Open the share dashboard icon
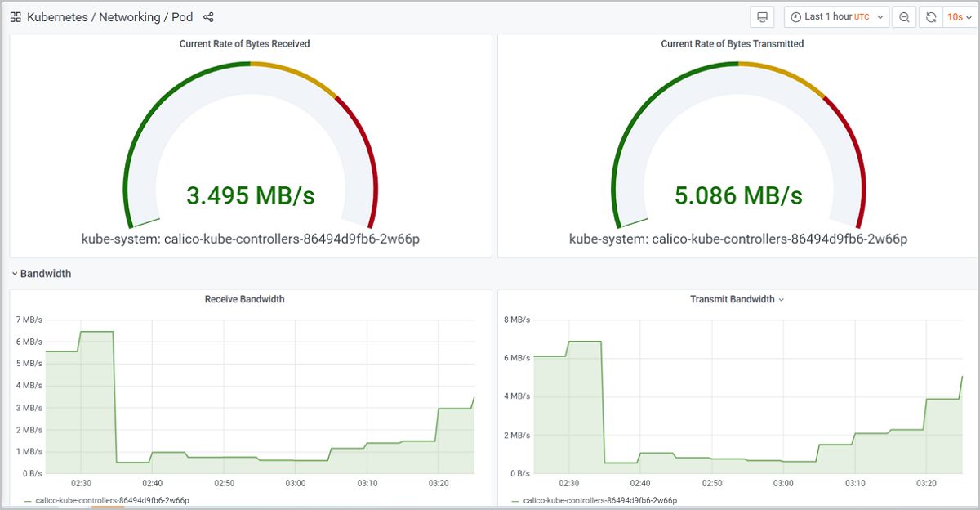980x510 pixels. (x=208, y=17)
